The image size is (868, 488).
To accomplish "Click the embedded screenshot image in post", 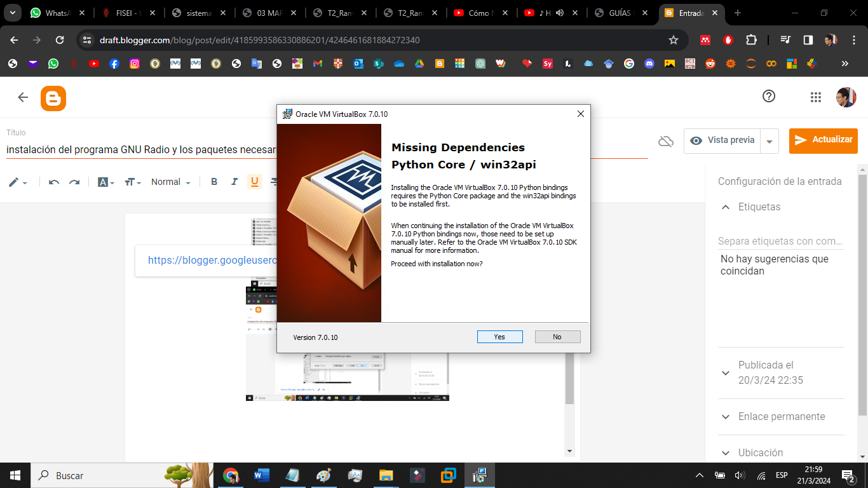I will point(347,343).
